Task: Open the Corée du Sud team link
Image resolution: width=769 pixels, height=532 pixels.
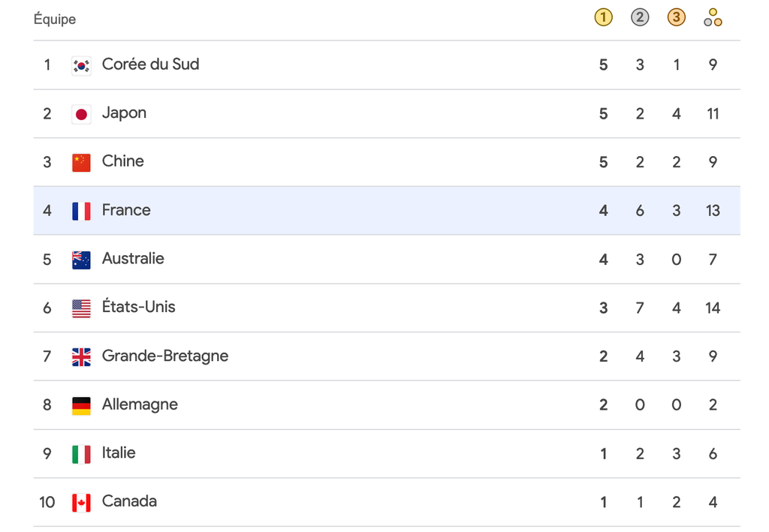Action: tap(150, 65)
